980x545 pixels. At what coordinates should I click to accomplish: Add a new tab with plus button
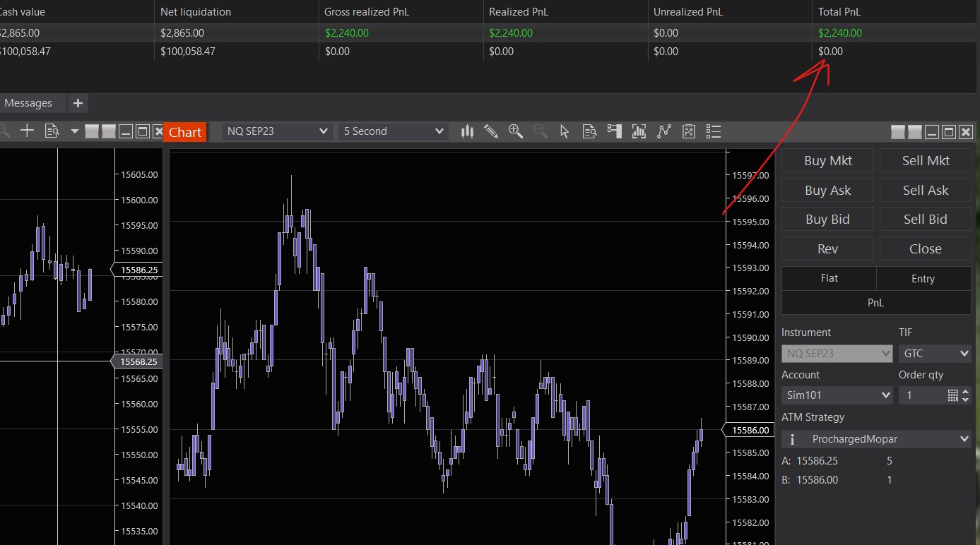click(78, 103)
